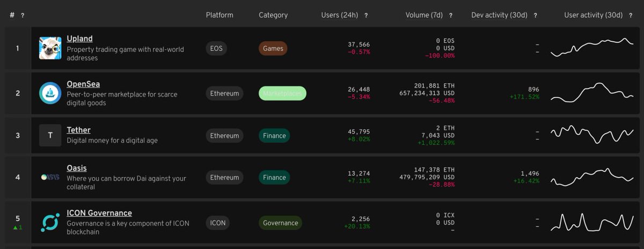Sort by the Dev activity (30d) header
The height and width of the screenshot is (249, 644).
pyautogui.click(x=499, y=15)
